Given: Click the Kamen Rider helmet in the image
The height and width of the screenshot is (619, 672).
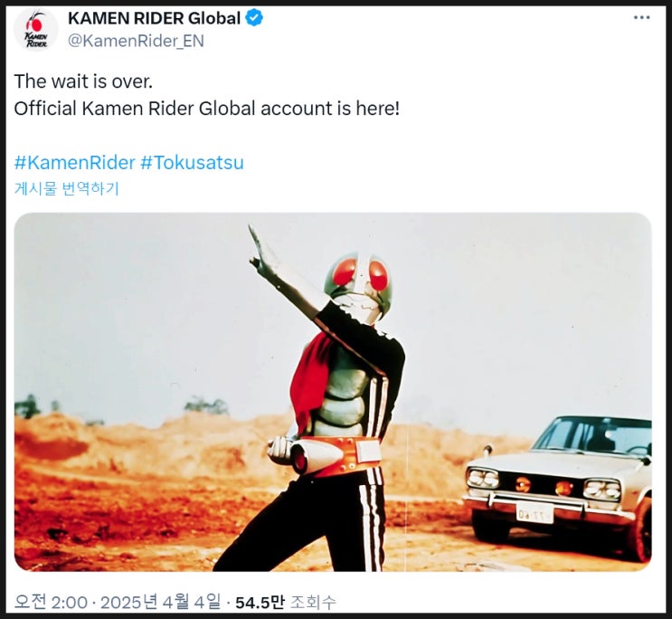Looking at the screenshot, I should coord(358,281).
